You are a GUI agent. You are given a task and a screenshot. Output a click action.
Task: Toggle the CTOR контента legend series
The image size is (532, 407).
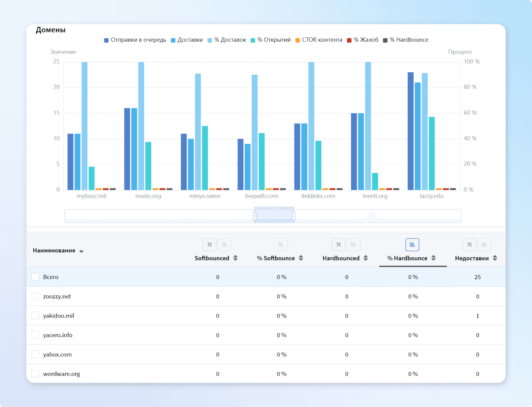click(x=319, y=40)
